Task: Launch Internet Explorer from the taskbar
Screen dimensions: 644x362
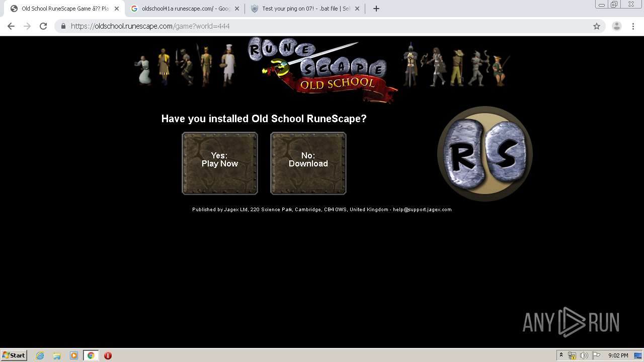Action: point(40,355)
